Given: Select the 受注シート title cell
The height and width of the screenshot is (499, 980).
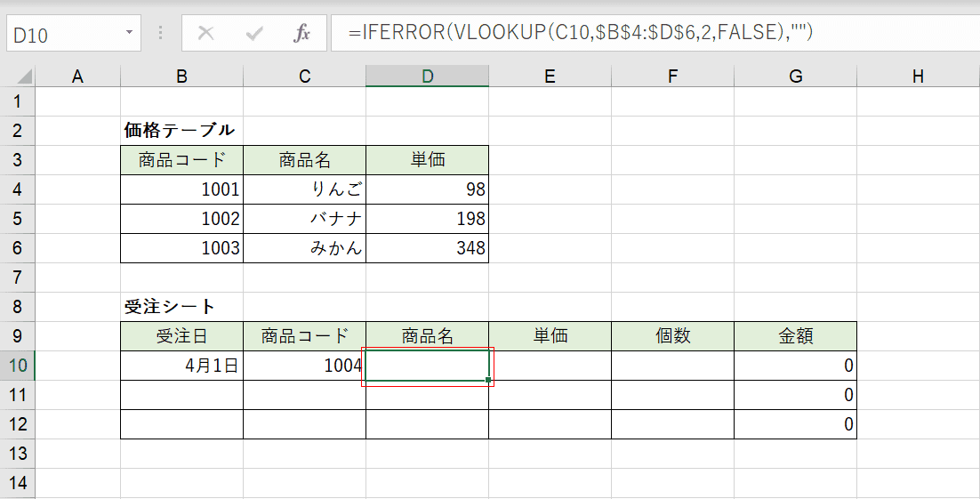Looking at the screenshot, I should pyautogui.click(x=181, y=306).
